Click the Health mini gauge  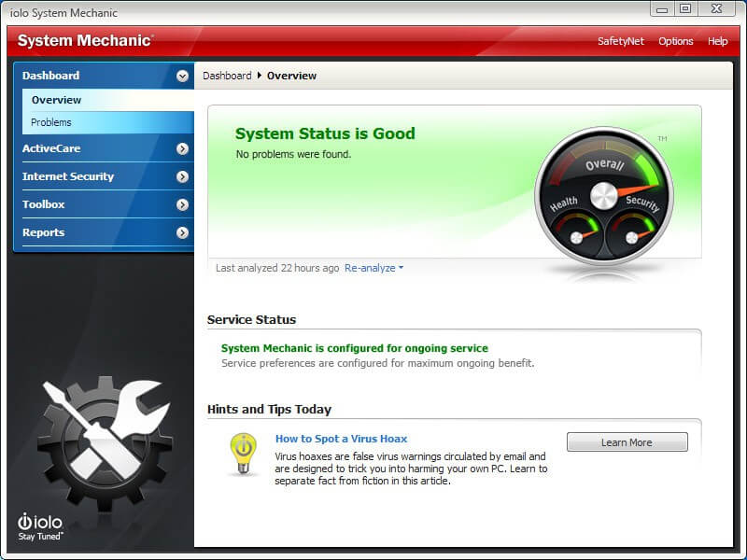[572, 229]
